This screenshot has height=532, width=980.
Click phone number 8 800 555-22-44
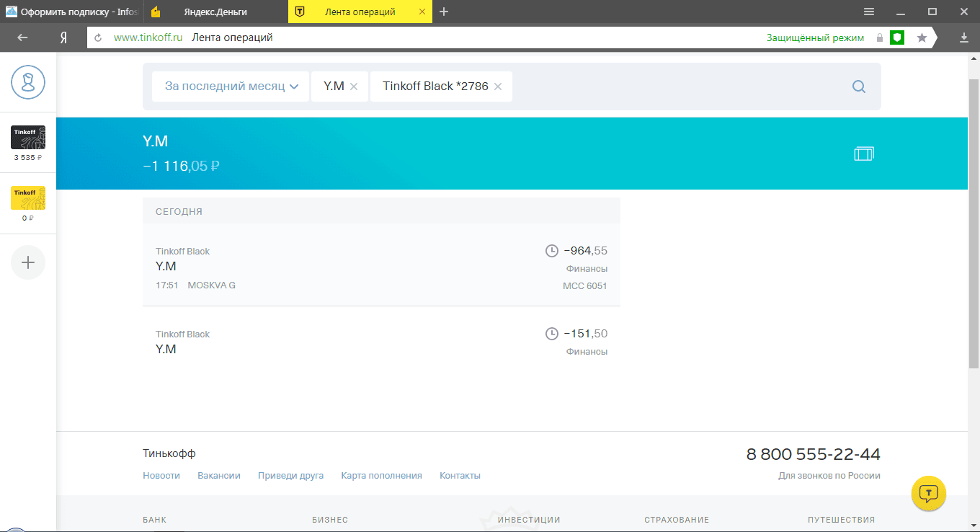pos(814,454)
